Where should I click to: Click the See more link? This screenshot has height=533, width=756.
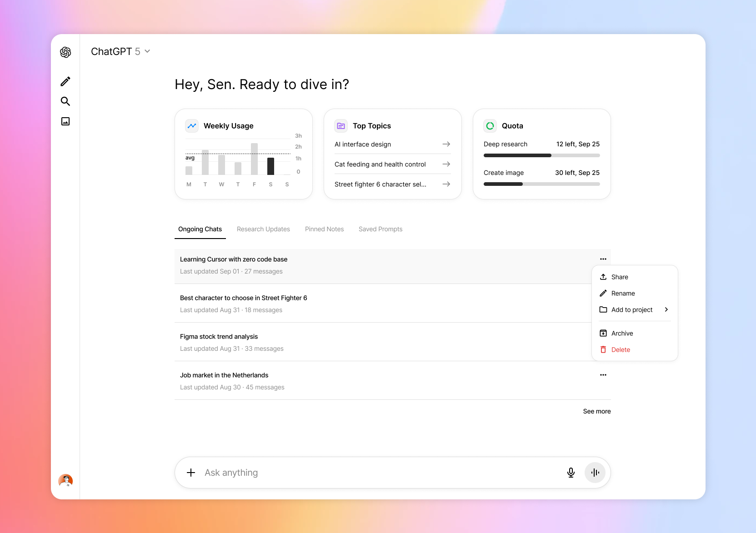click(596, 411)
